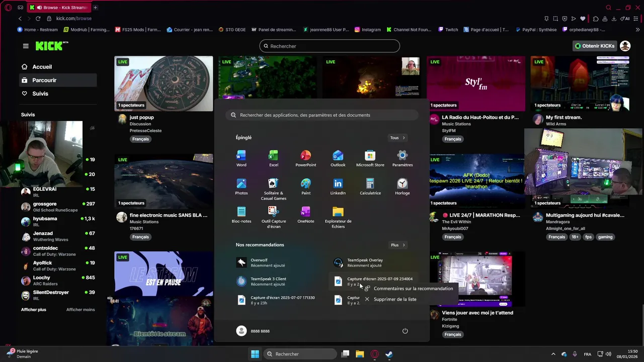This screenshot has width=644, height=362.
Task: Click Kick Rechercher search box
Action: (x=330, y=46)
